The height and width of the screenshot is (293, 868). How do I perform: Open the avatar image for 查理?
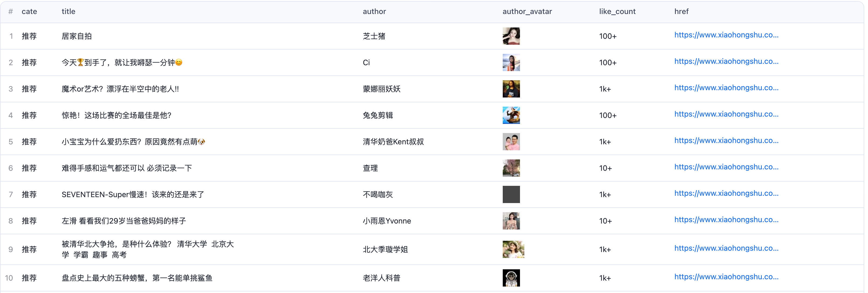(x=511, y=168)
